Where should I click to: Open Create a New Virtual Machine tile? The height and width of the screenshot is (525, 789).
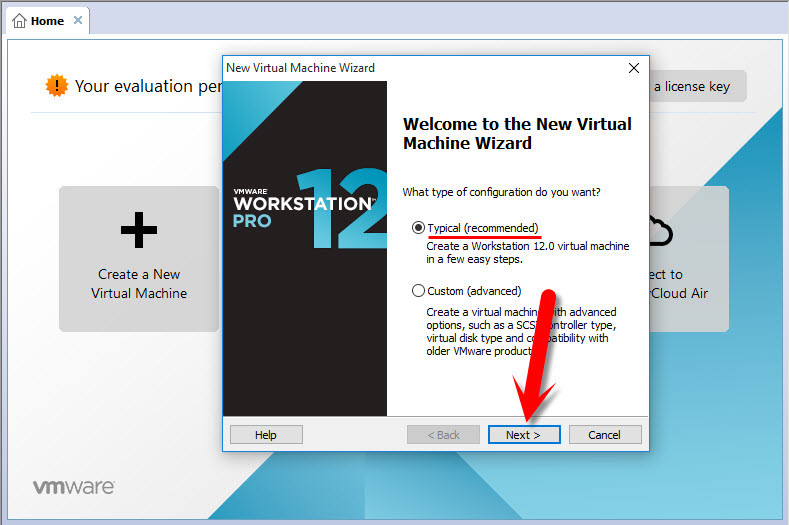[x=139, y=259]
